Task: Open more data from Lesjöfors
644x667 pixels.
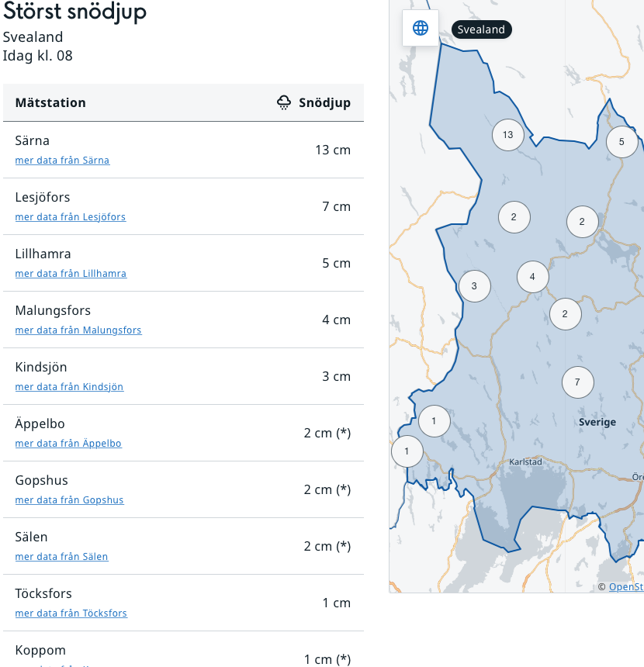Action: pyautogui.click(x=70, y=217)
